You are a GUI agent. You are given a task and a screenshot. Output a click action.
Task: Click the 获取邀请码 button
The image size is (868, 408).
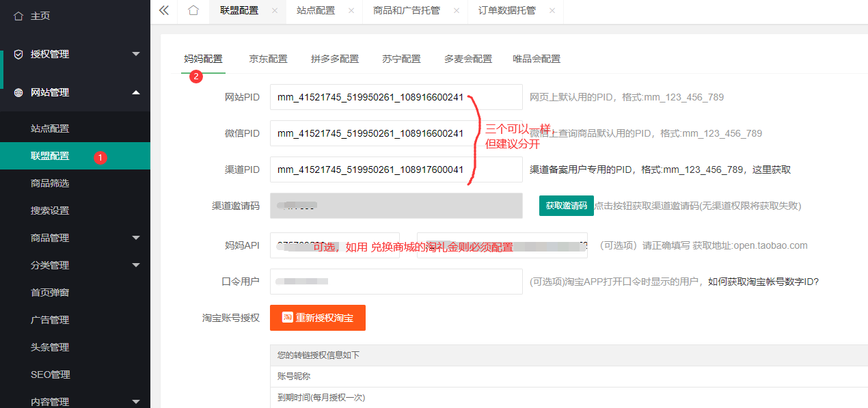(x=567, y=206)
